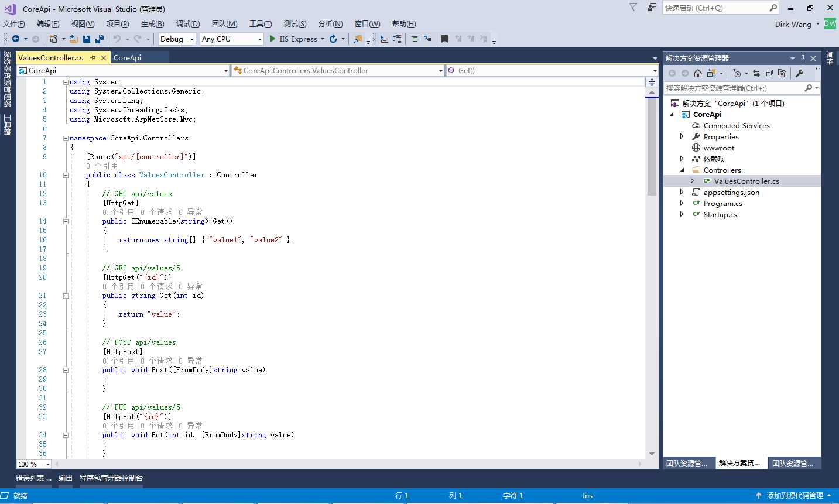839x504 pixels.
Task: Open the Get() member dropdown
Action: tap(552, 70)
